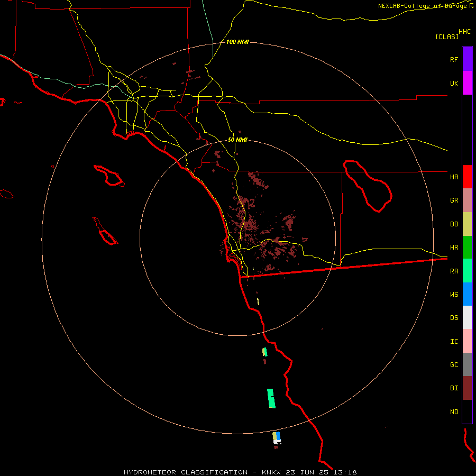Click the HA legend label
The width and height of the screenshot is (476, 476).
tap(454, 177)
